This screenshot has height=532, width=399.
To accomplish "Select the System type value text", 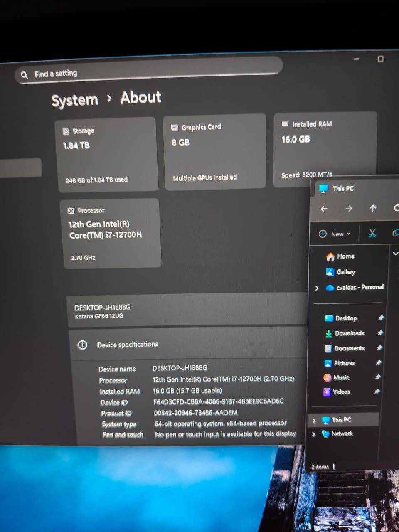I will 221,424.
